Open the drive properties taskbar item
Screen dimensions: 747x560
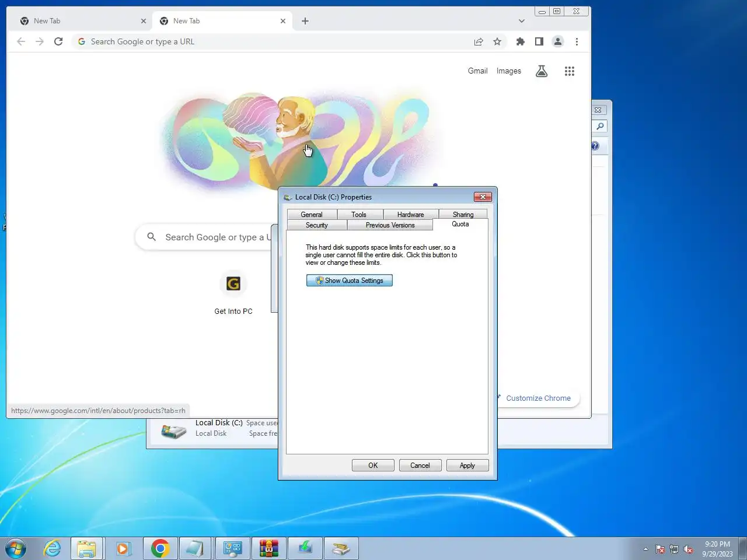coord(341,548)
